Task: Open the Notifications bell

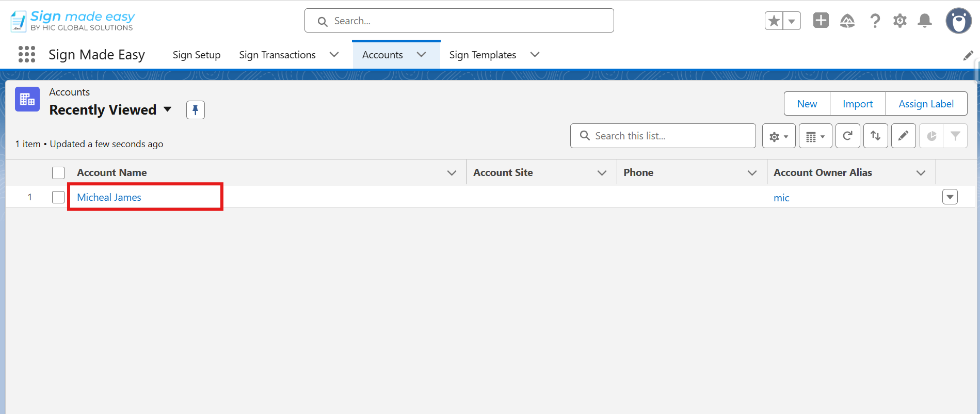Action: click(925, 21)
